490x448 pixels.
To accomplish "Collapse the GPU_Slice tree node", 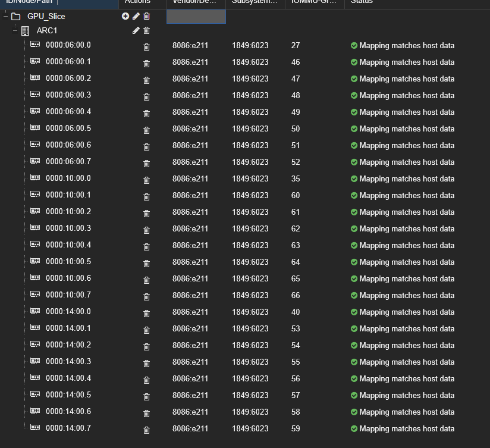I will (x=6, y=16).
